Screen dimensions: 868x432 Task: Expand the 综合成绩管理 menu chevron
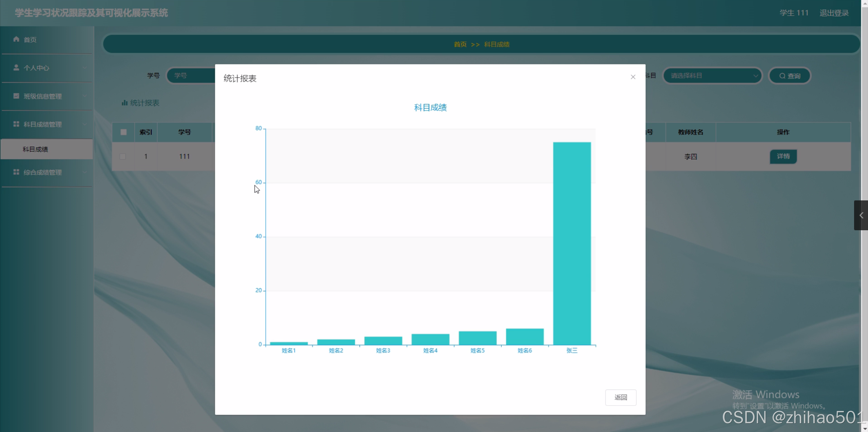tap(84, 172)
